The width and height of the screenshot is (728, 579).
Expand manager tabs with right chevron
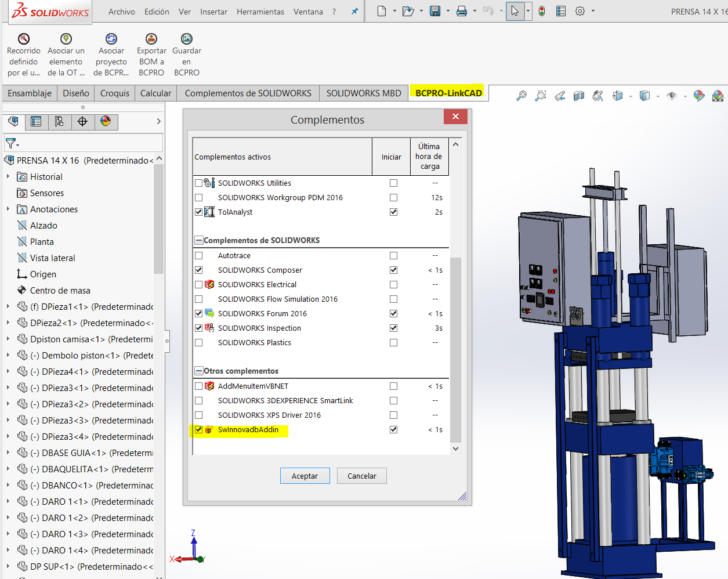pos(158,121)
